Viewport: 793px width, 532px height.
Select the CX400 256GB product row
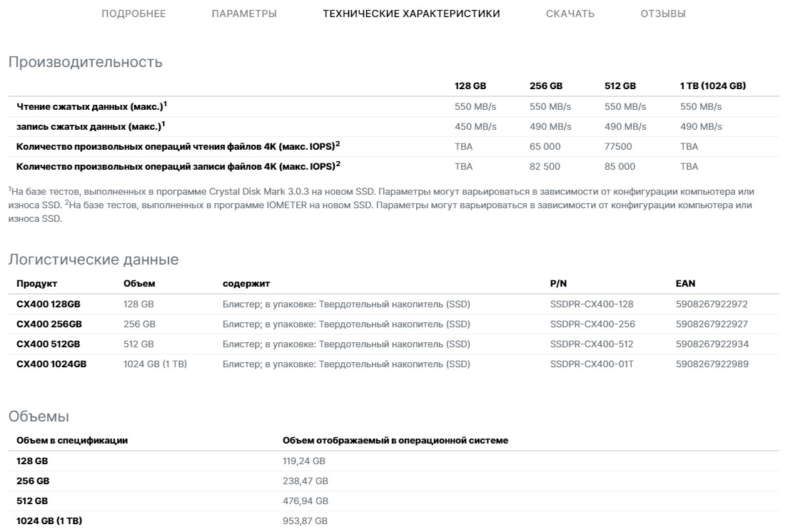click(393, 324)
